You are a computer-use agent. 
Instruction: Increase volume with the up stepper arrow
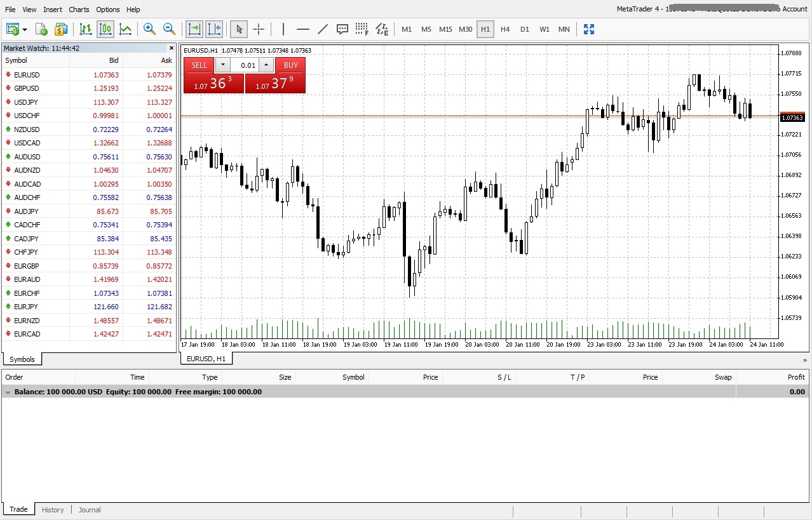[x=266, y=65]
